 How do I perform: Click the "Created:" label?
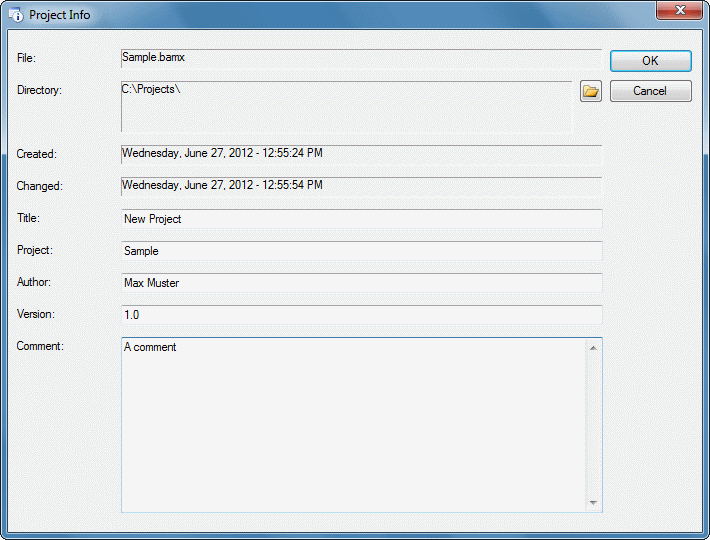coord(37,154)
